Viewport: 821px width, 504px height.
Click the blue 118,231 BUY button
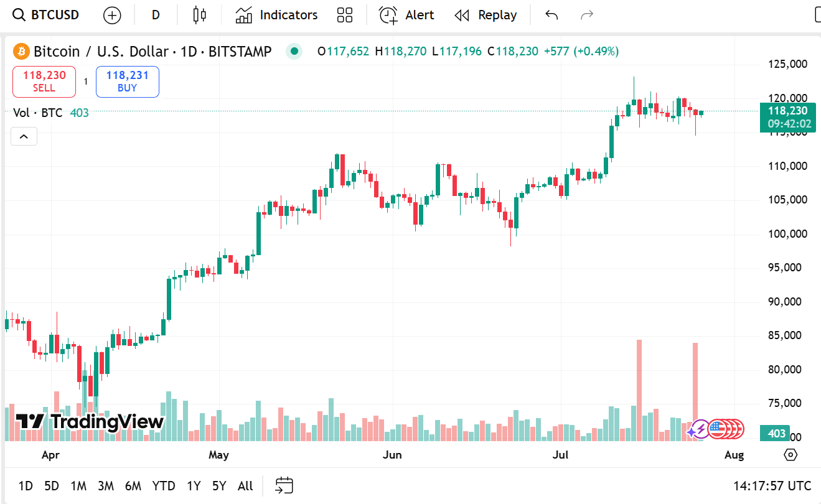(128, 82)
